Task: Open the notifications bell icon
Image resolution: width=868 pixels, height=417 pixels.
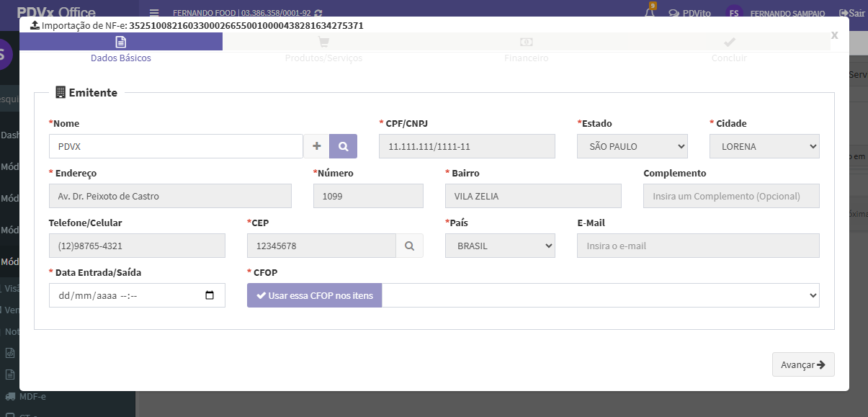Action: 650,12
